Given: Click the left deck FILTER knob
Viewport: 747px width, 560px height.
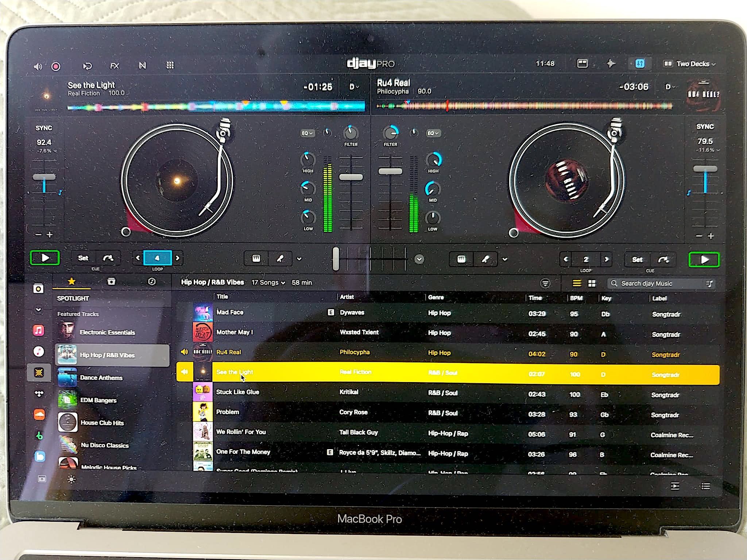Looking at the screenshot, I should [x=351, y=133].
